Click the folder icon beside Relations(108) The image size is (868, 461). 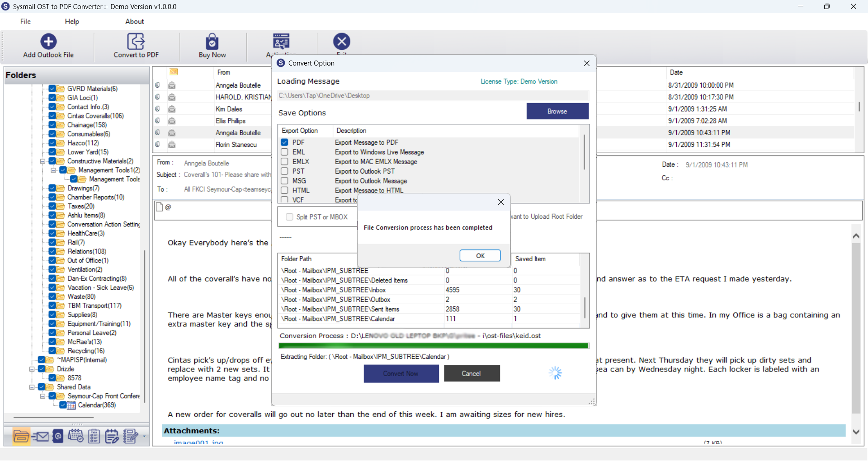click(x=61, y=252)
